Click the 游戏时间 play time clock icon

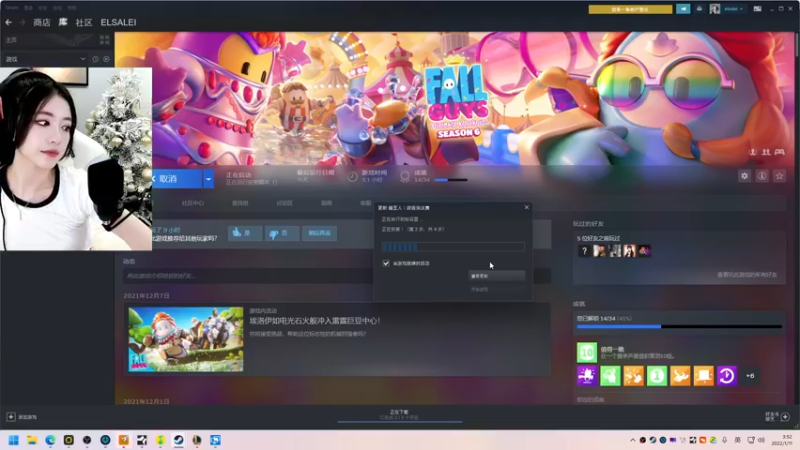pyautogui.click(x=352, y=177)
